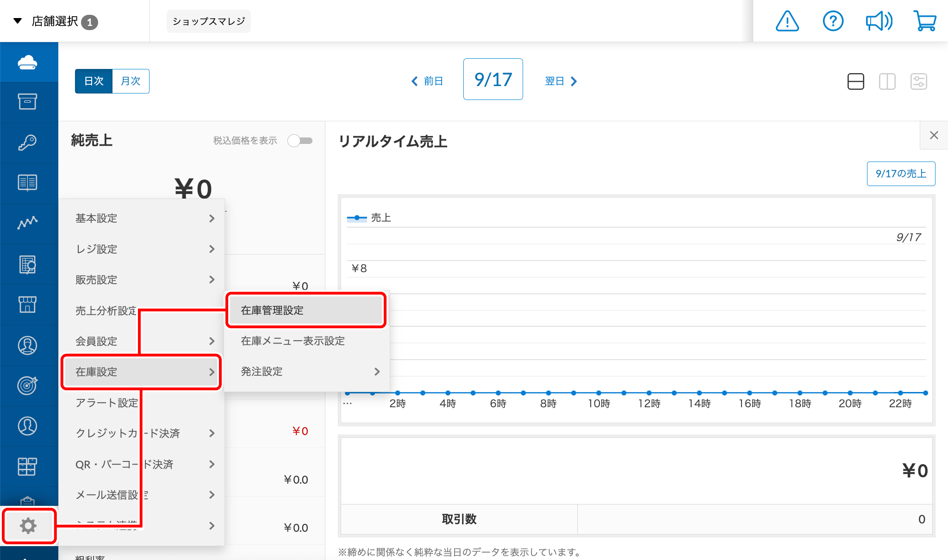Open the sales analysis graph sidebar icon

tap(28, 223)
